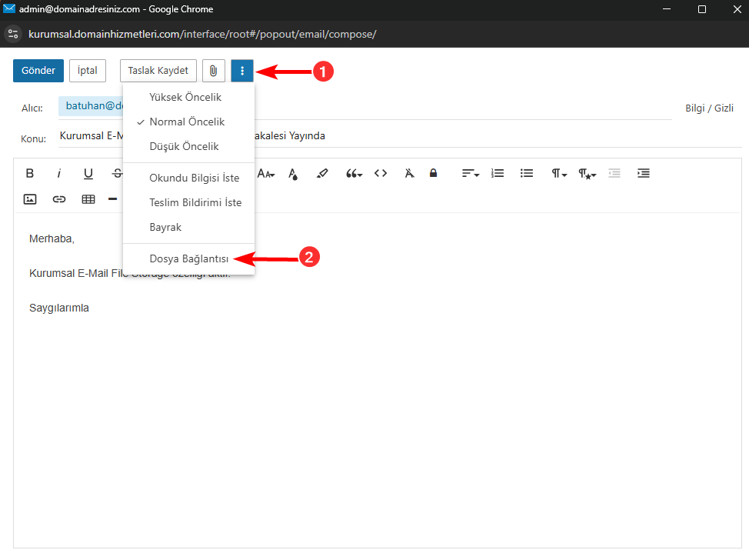Insert an image using picture icon
The image size is (749, 560).
[30, 199]
